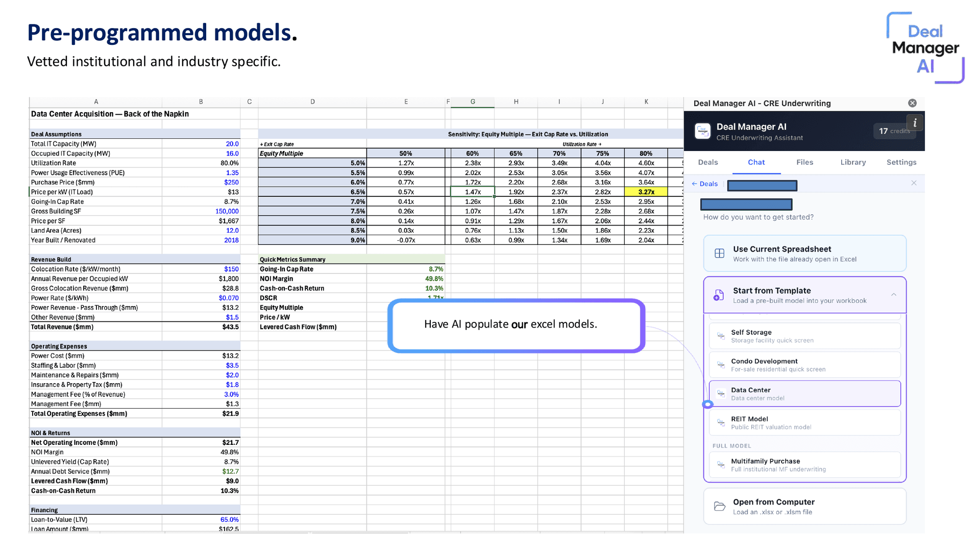Select column A header
The height and width of the screenshot is (551, 980).
pos(96,102)
